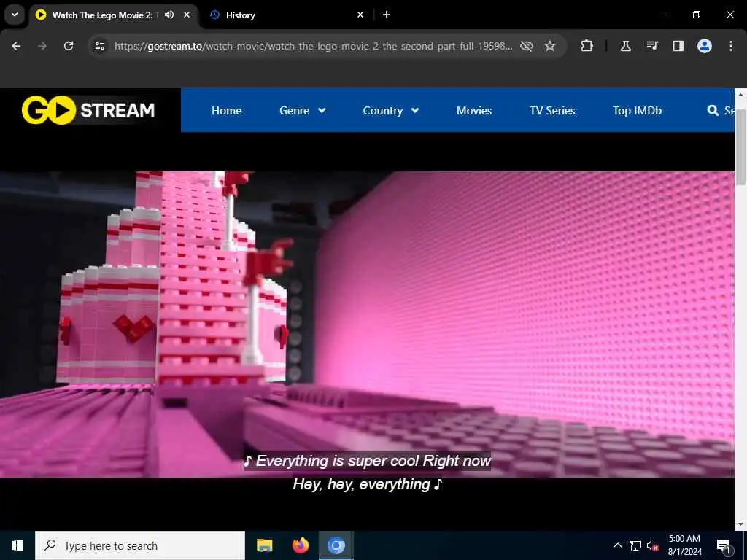747x560 pixels.
Task: Click the search magnifier icon in site header
Action: (713, 111)
